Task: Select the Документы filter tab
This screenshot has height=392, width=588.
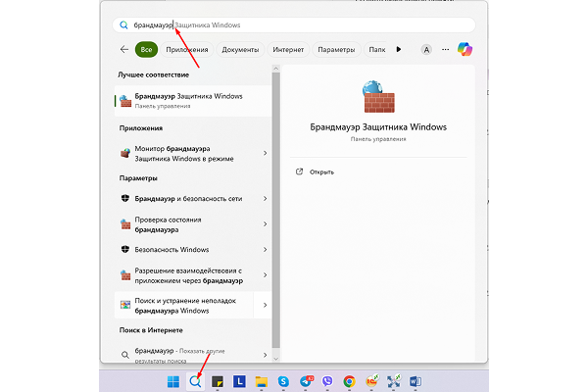Action: tap(240, 50)
